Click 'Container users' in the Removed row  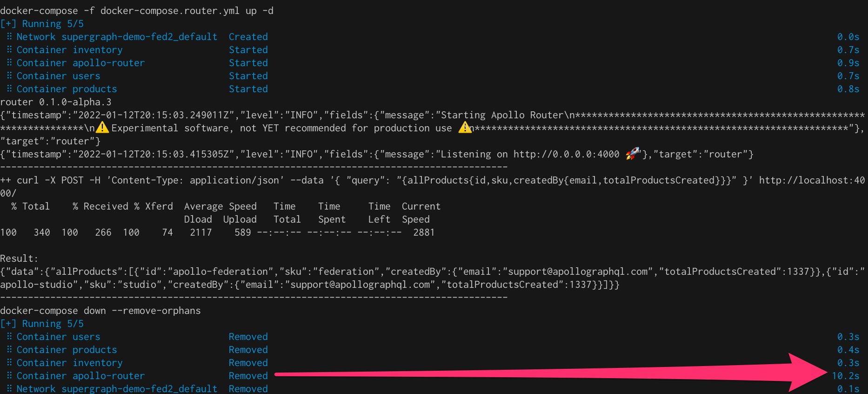pyautogui.click(x=58, y=337)
